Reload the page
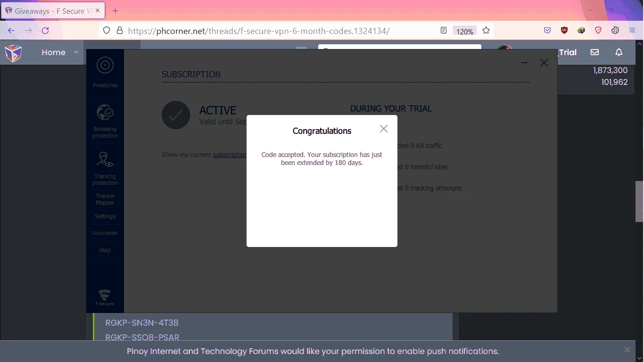 pos(45,31)
